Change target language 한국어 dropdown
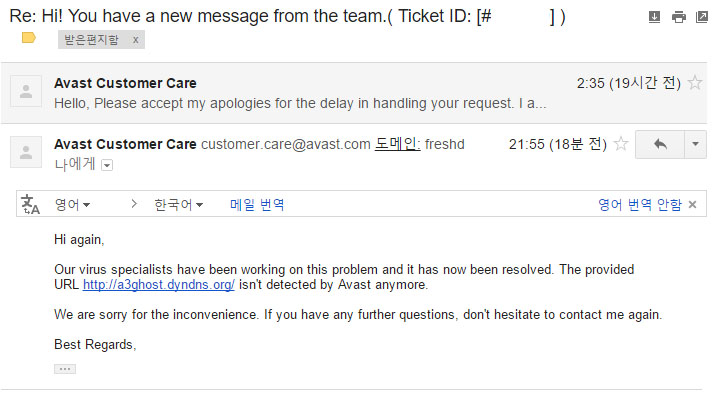Screen dimensions: 716x395 tap(179, 204)
